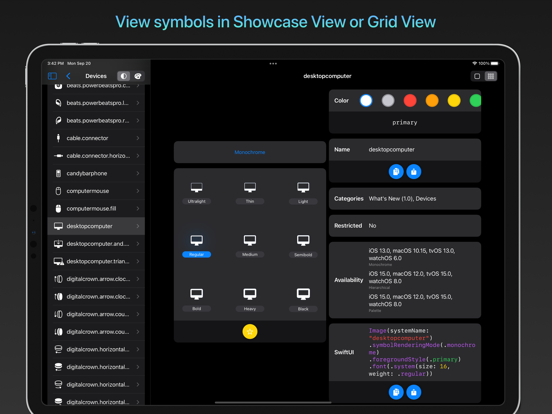Open the candybarphone list entry chevron

point(138,173)
